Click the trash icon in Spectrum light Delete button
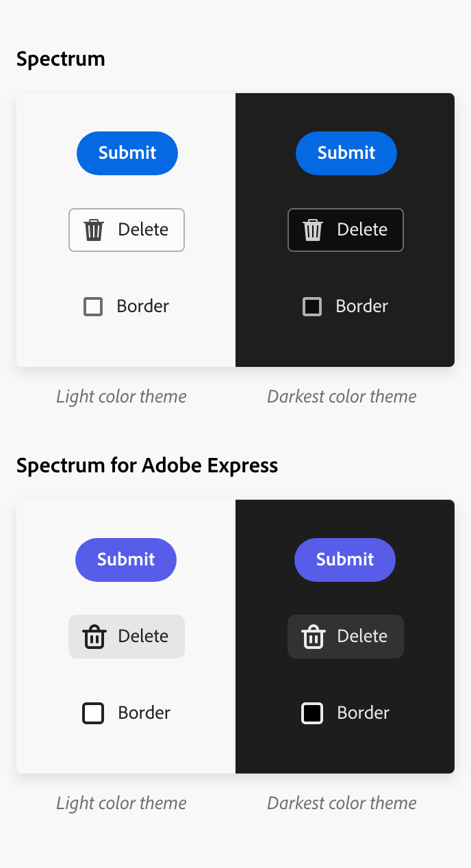Screen dimensions: 471x868 point(92,230)
